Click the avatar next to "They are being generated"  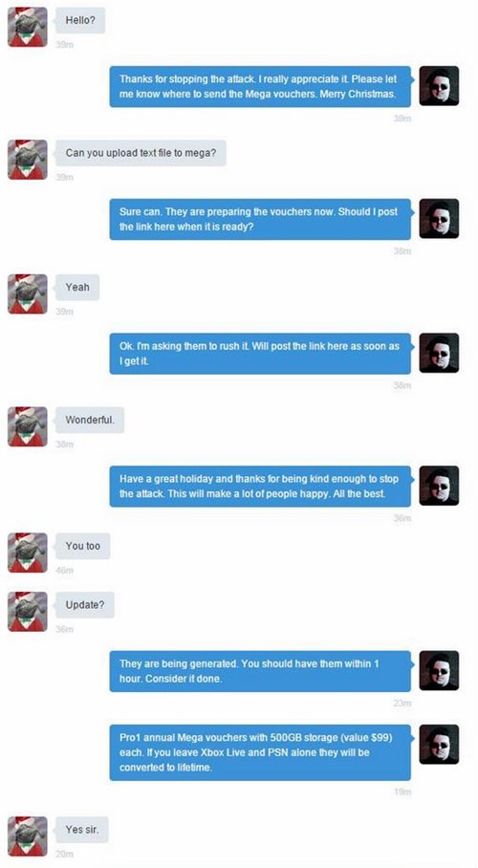[439, 670]
